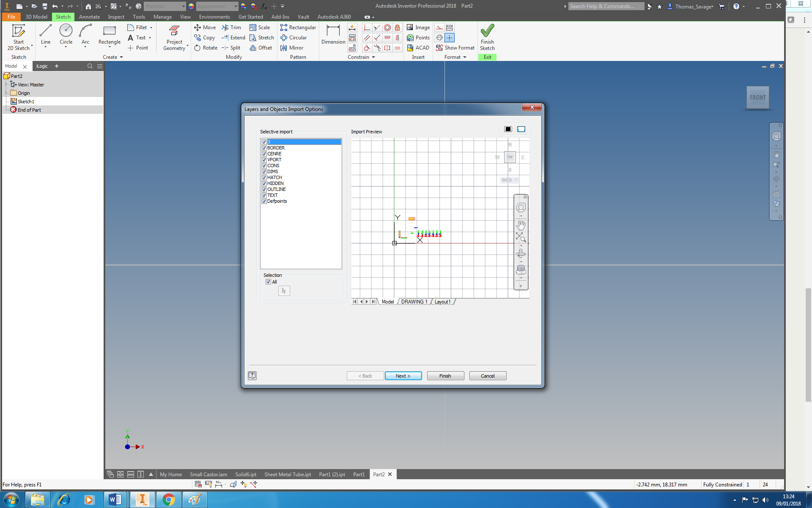Viewport: 812px width, 508px height.
Task: Toggle the All selection checkbox
Action: click(268, 282)
